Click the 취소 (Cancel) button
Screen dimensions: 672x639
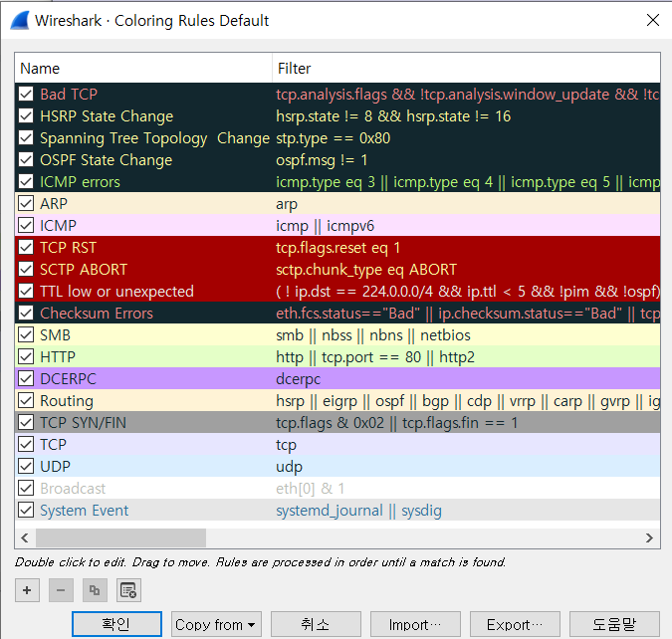click(x=316, y=624)
